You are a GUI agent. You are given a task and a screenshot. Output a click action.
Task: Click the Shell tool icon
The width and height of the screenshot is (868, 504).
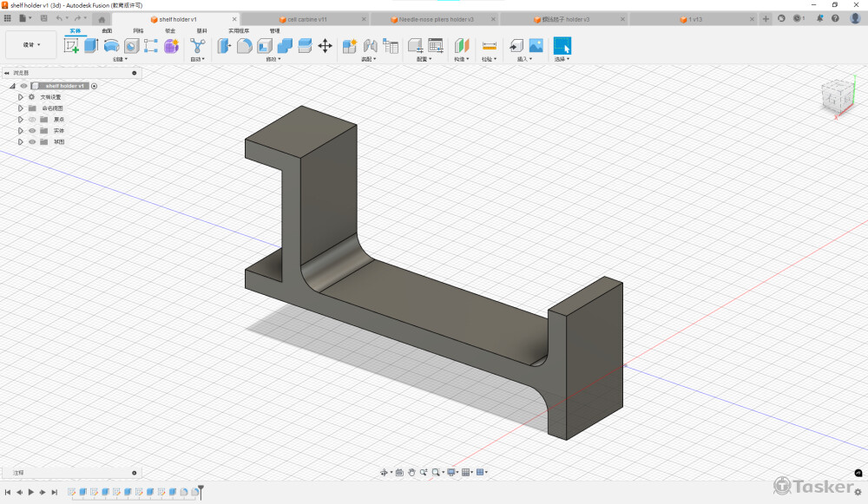tap(265, 46)
